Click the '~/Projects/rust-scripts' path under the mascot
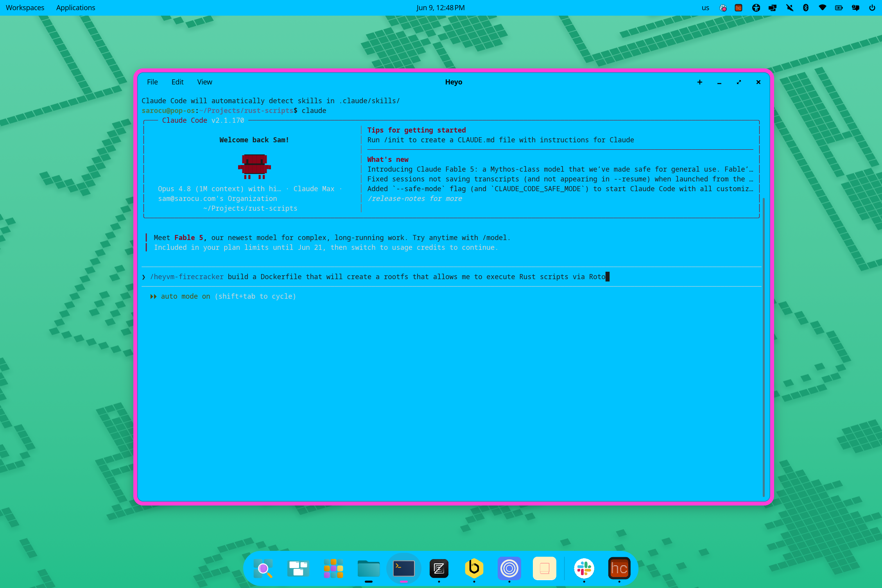The height and width of the screenshot is (588, 882). [250, 208]
